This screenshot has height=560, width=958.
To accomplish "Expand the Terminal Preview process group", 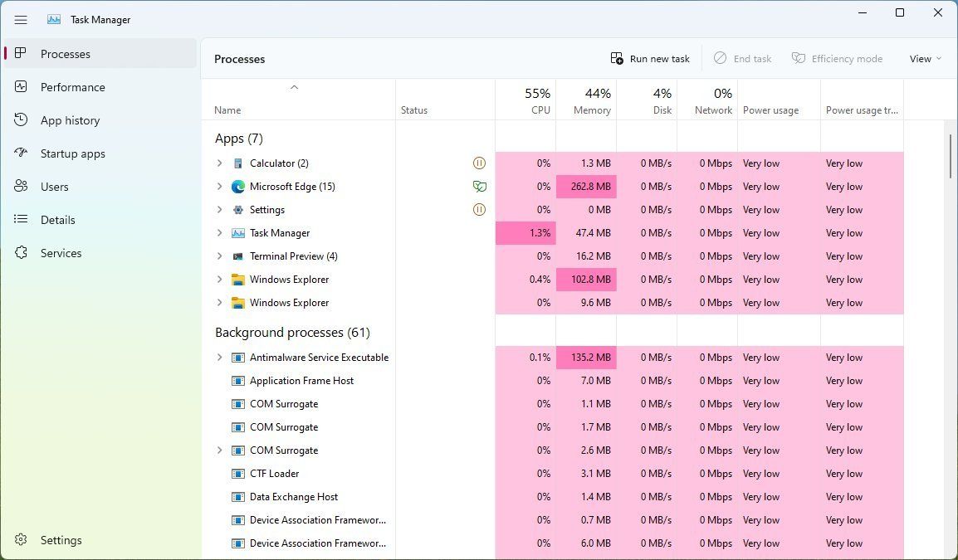I will pos(218,256).
